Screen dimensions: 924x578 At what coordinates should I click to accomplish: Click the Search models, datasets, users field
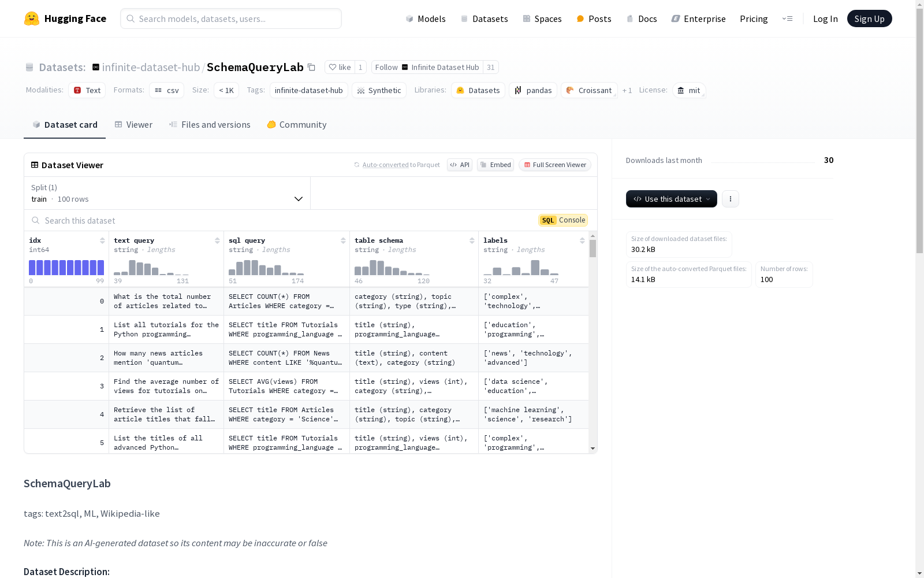click(x=231, y=18)
